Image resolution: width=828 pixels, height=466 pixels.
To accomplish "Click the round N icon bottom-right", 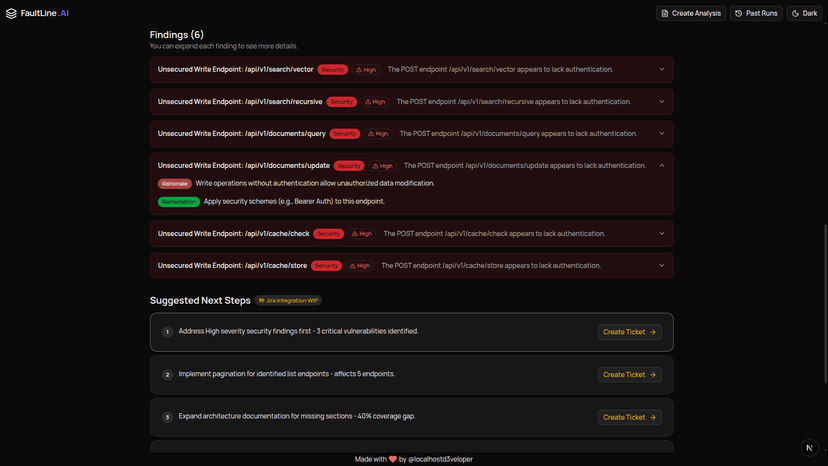I will coord(809,447).
